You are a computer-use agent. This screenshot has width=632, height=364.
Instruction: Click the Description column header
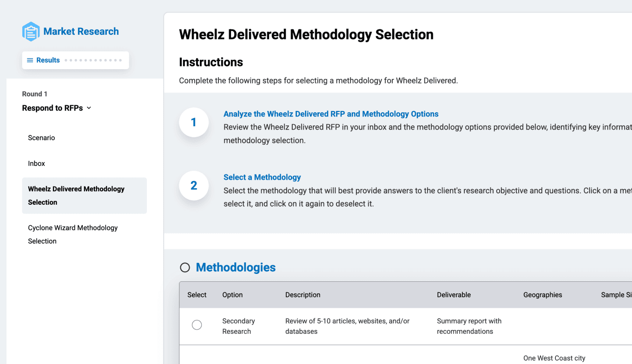303,295
